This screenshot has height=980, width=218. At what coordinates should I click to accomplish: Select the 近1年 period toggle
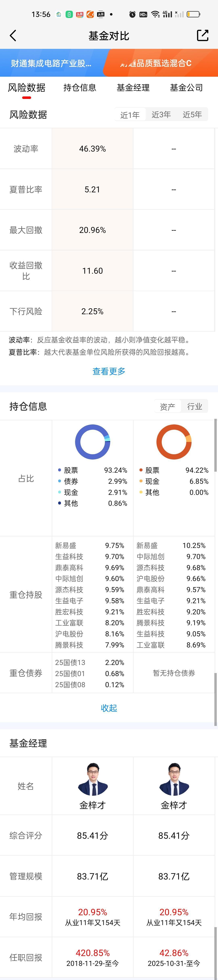click(130, 115)
